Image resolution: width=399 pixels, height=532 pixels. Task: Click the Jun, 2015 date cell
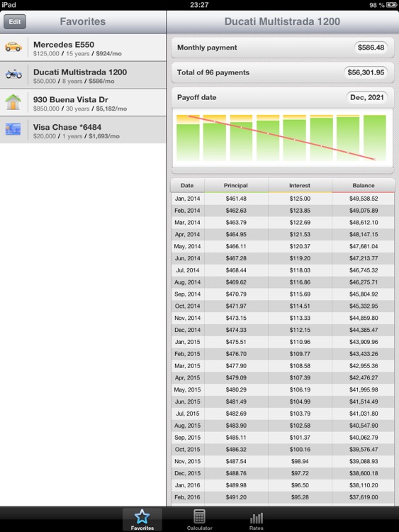pyautogui.click(x=188, y=401)
